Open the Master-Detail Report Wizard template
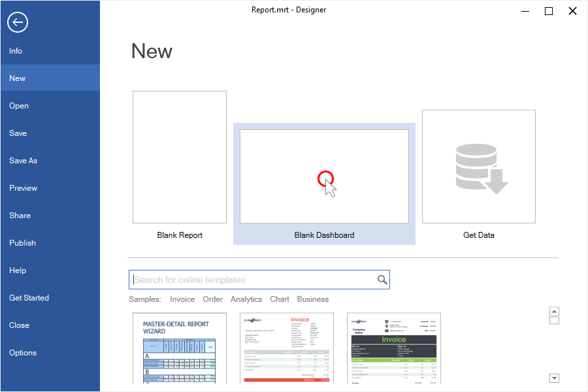The image size is (588, 392). (180, 348)
